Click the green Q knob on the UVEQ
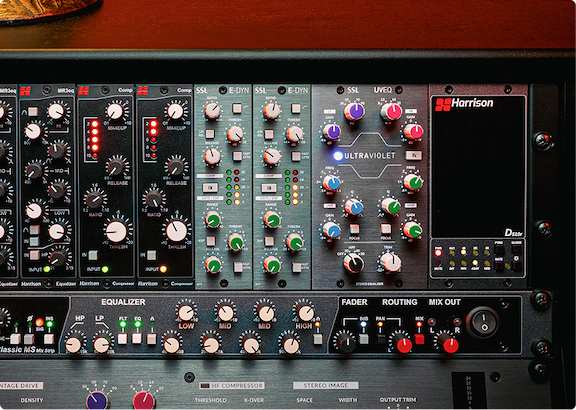The width and height of the screenshot is (576, 410). (391, 207)
